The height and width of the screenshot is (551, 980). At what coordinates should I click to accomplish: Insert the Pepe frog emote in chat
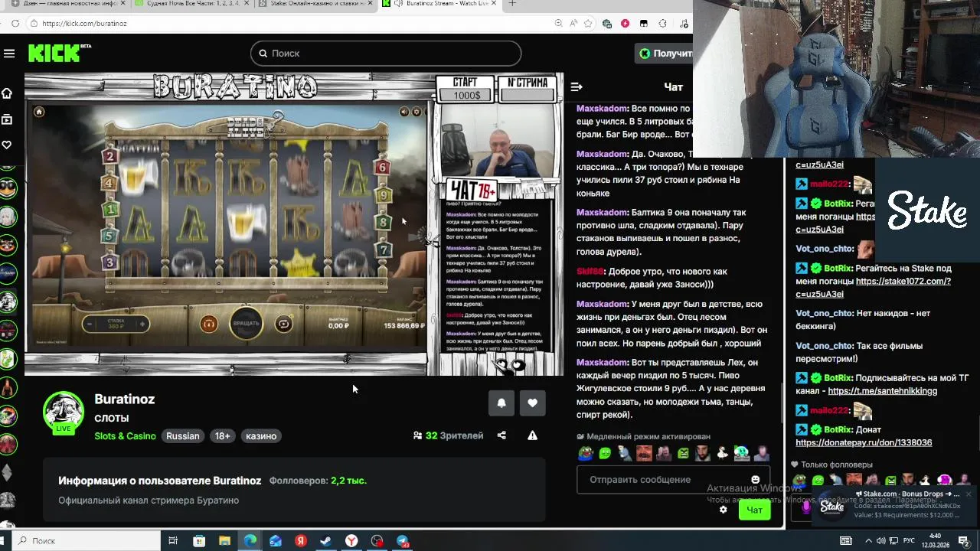click(586, 453)
